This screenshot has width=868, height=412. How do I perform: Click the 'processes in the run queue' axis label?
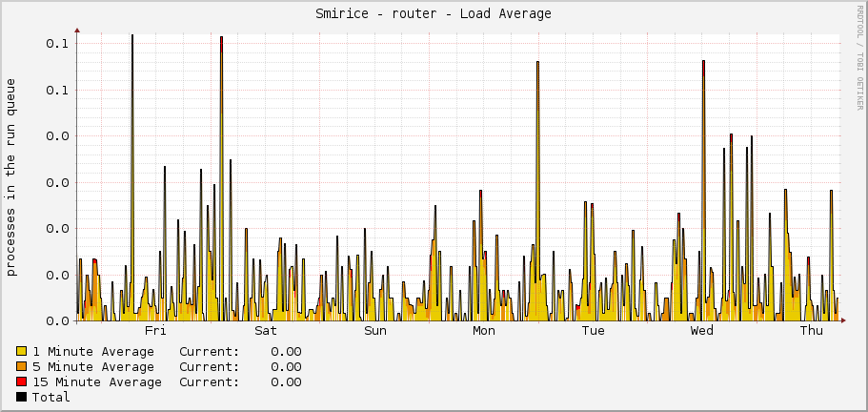pyautogui.click(x=11, y=177)
